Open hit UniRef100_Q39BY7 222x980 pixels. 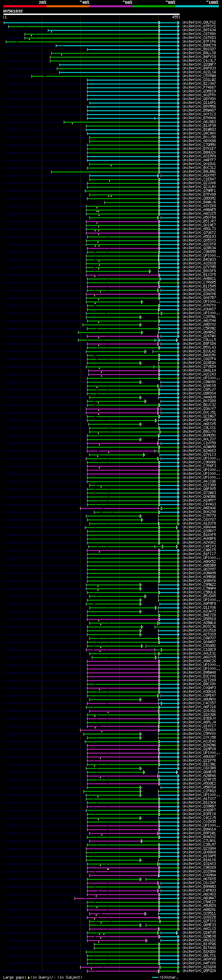pyautogui.click(x=199, y=531)
